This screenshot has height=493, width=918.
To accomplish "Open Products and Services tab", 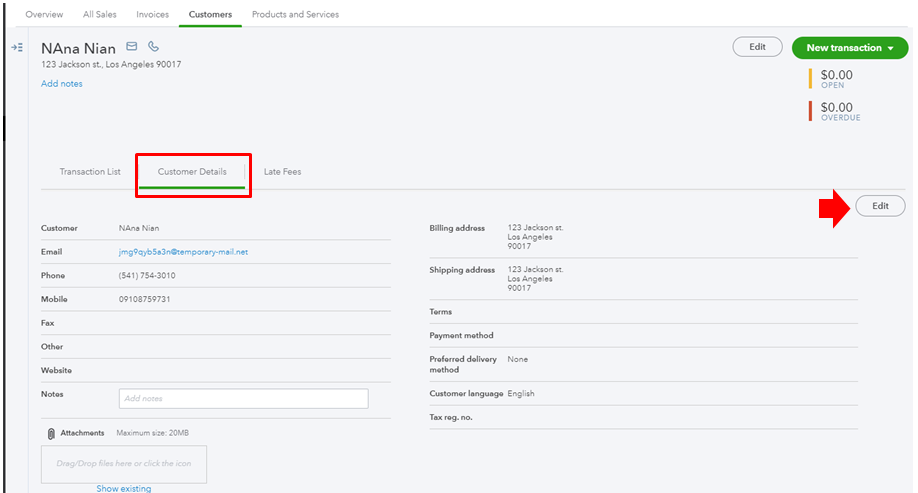I will coord(295,15).
